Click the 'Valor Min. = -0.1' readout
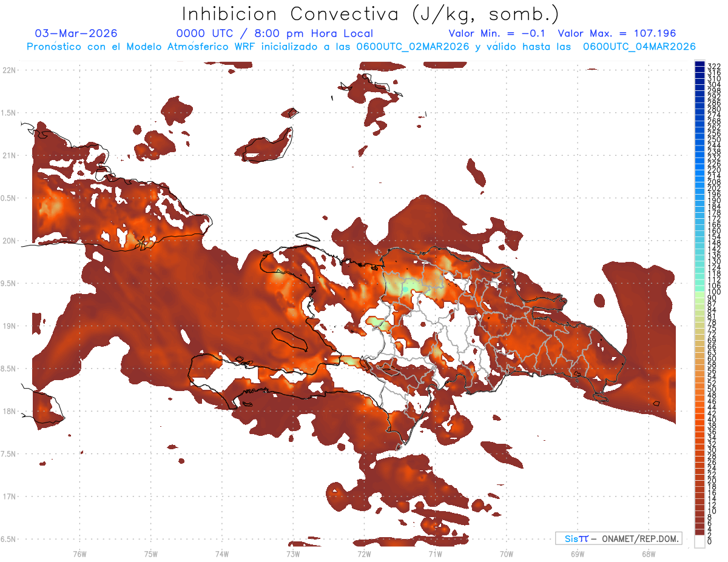This screenshot has height=562, width=728. tap(498, 33)
